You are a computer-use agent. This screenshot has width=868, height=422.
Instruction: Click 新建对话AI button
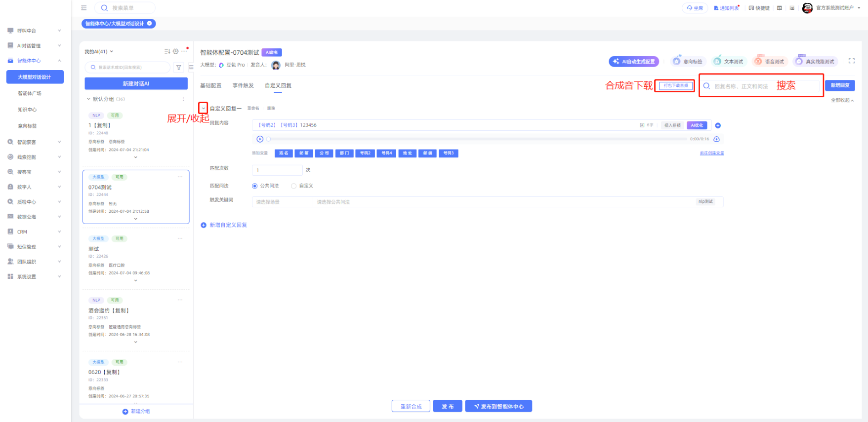[x=136, y=84]
